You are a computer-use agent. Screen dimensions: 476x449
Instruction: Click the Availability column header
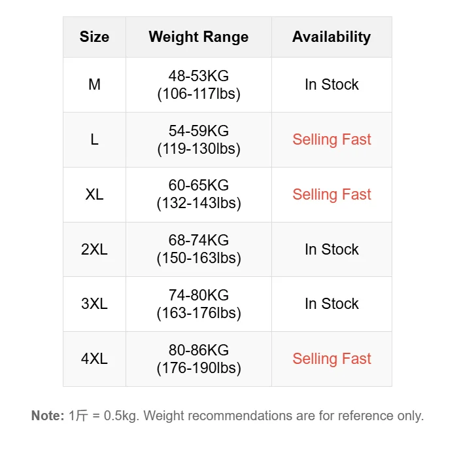[331, 37]
